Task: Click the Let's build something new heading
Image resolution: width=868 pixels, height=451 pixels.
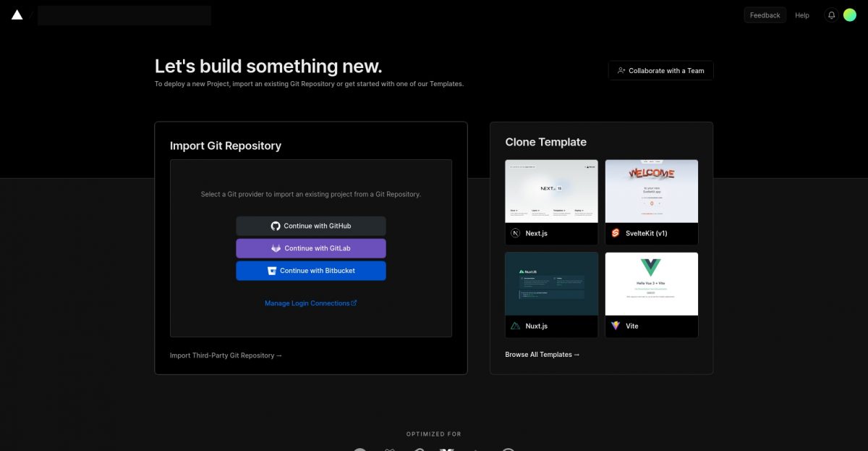Action: [268, 66]
